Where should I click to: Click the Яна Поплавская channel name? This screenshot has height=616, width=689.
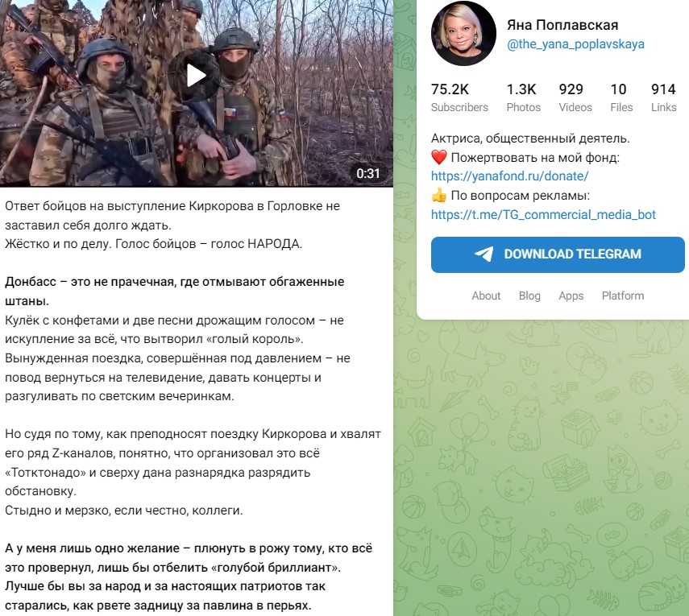(x=562, y=25)
